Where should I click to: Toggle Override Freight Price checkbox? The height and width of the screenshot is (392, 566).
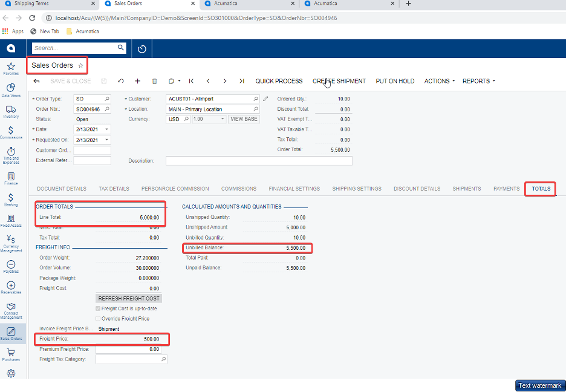(98, 319)
